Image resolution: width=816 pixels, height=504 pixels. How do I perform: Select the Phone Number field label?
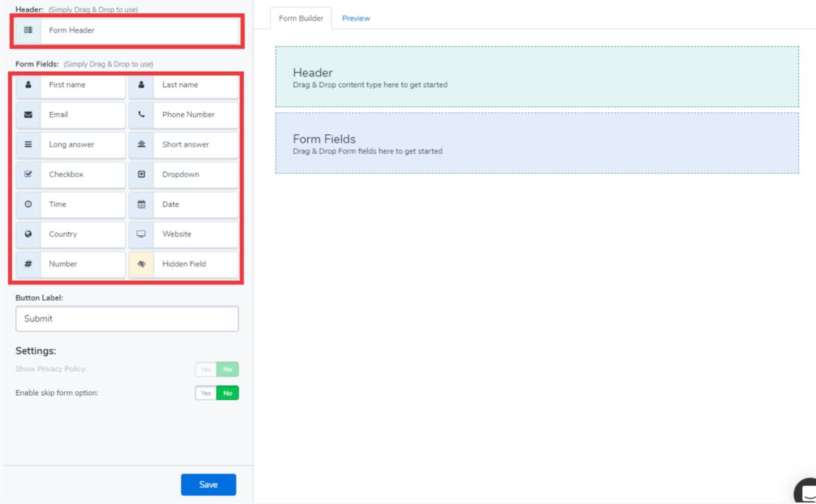pyautogui.click(x=189, y=115)
